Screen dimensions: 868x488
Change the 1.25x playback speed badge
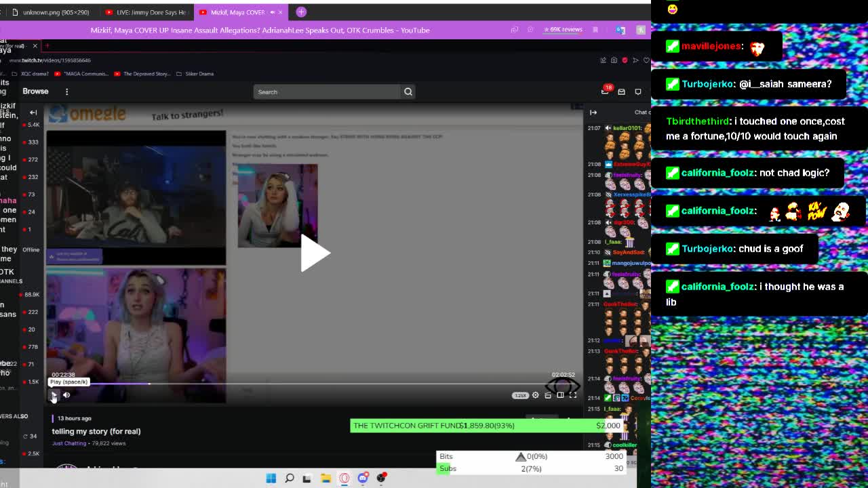tap(520, 395)
